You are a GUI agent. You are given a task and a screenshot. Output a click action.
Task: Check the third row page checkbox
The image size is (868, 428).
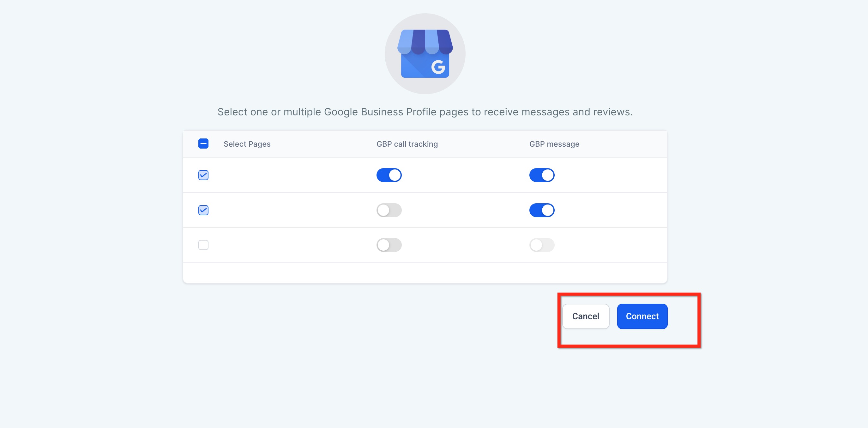point(203,245)
